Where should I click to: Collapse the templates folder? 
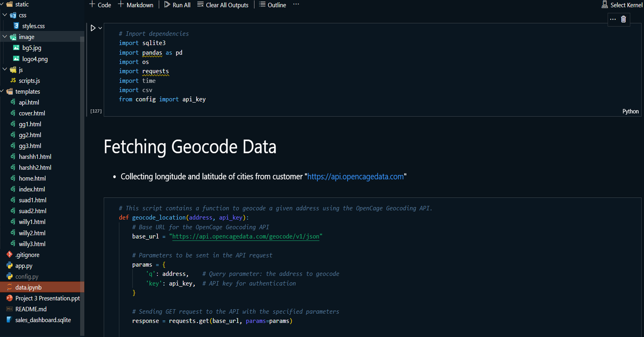click(2, 91)
